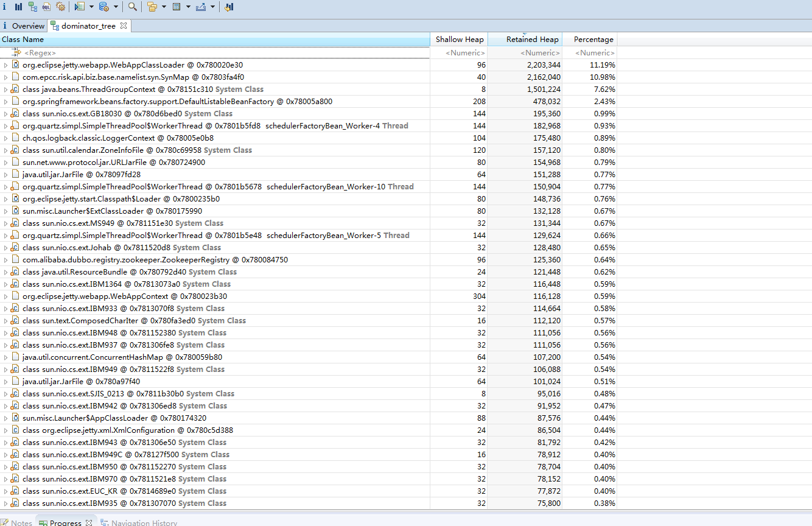Image resolution: width=812 pixels, height=526 pixels.
Task: Expand the ZoneInfoFile System Class row
Action: (5, 150)
